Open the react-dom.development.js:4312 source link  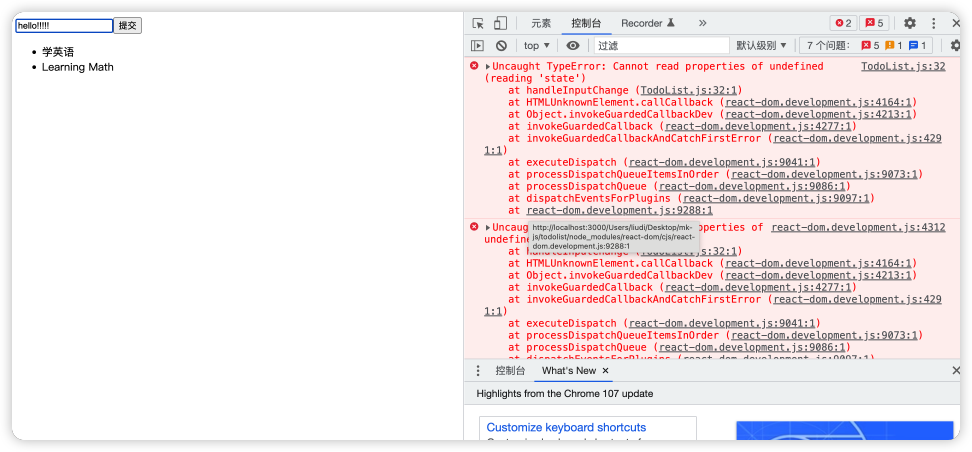pyautogui.click(x=859, y=228)
